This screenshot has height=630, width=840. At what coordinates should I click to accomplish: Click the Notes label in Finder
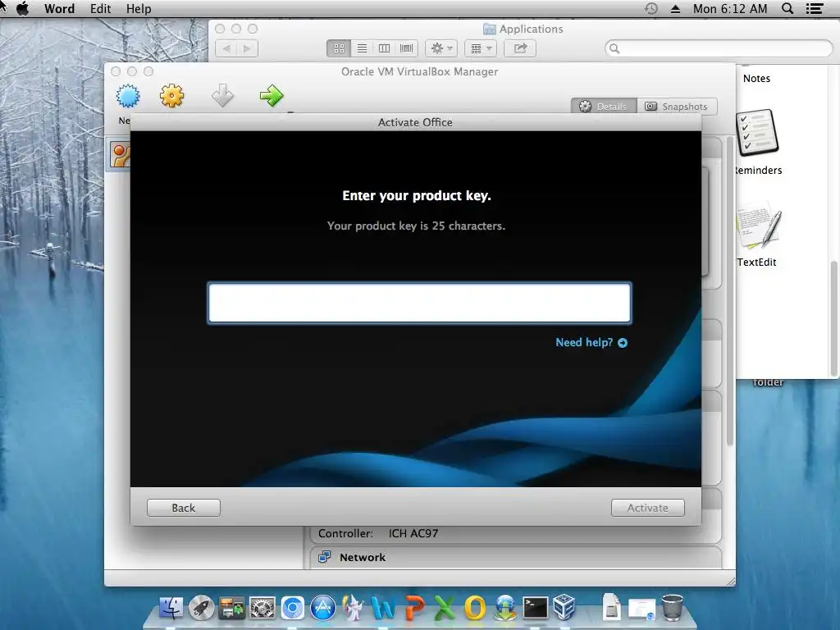[x=756, y=78]
